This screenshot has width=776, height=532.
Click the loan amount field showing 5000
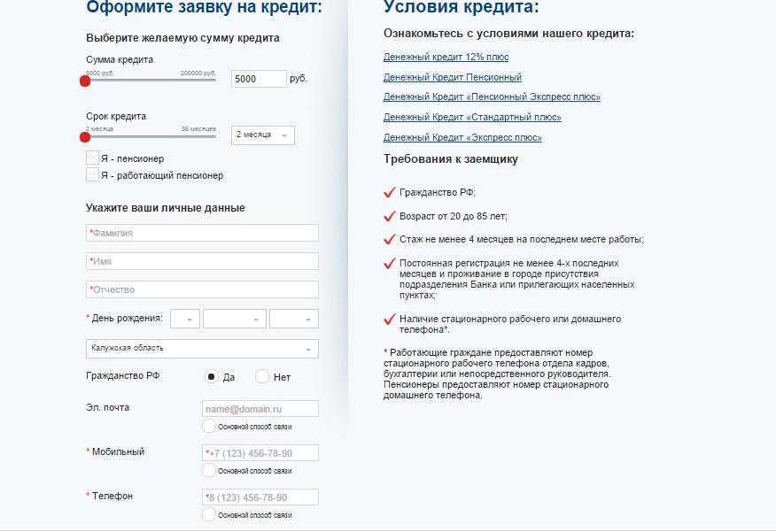(259, 79)
